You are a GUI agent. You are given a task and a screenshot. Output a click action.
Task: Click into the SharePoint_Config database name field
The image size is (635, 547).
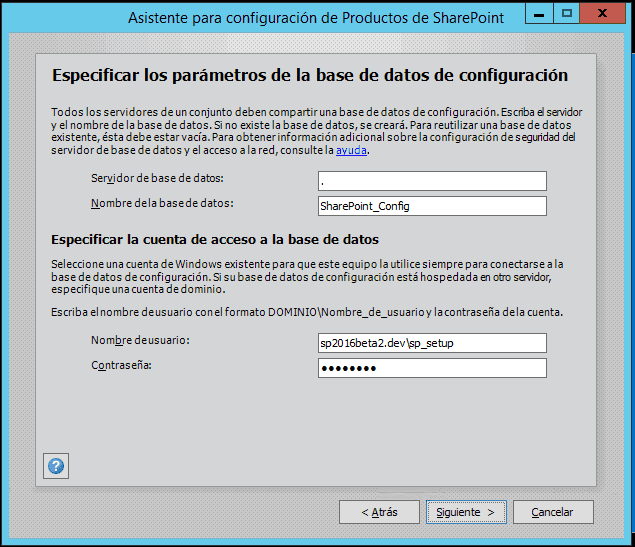(x=432, y=206)
